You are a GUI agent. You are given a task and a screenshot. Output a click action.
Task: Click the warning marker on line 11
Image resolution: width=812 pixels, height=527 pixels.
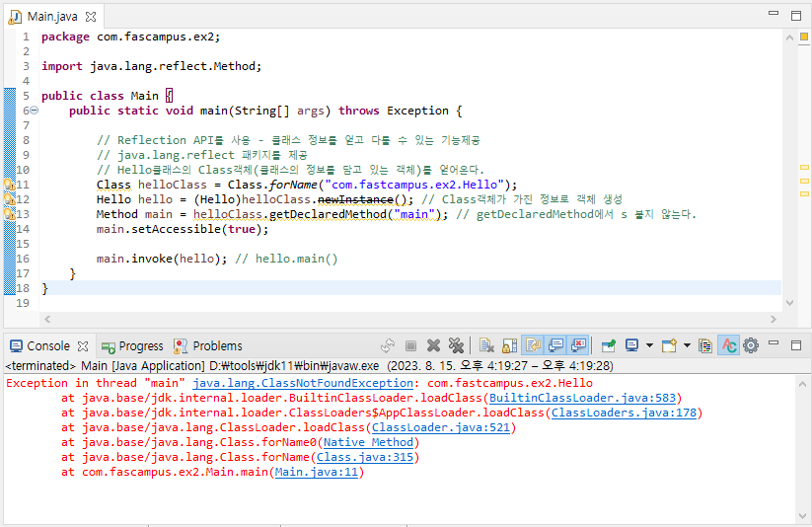pos(9,185)
